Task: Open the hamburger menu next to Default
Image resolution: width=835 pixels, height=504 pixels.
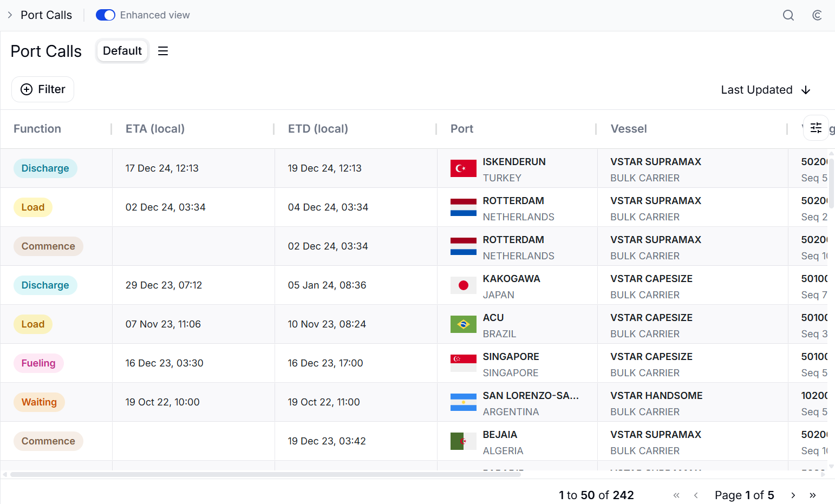Action: (x=163, y=51)
